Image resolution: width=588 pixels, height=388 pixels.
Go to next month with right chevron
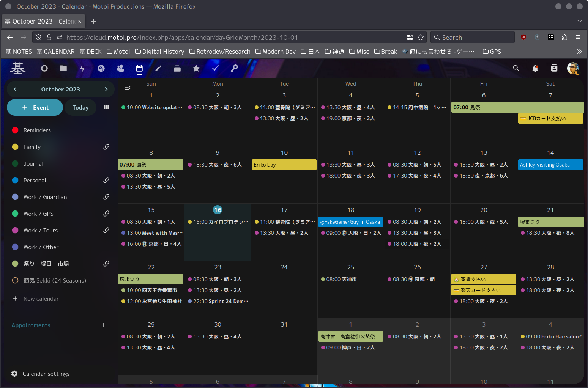coord(106,89)
